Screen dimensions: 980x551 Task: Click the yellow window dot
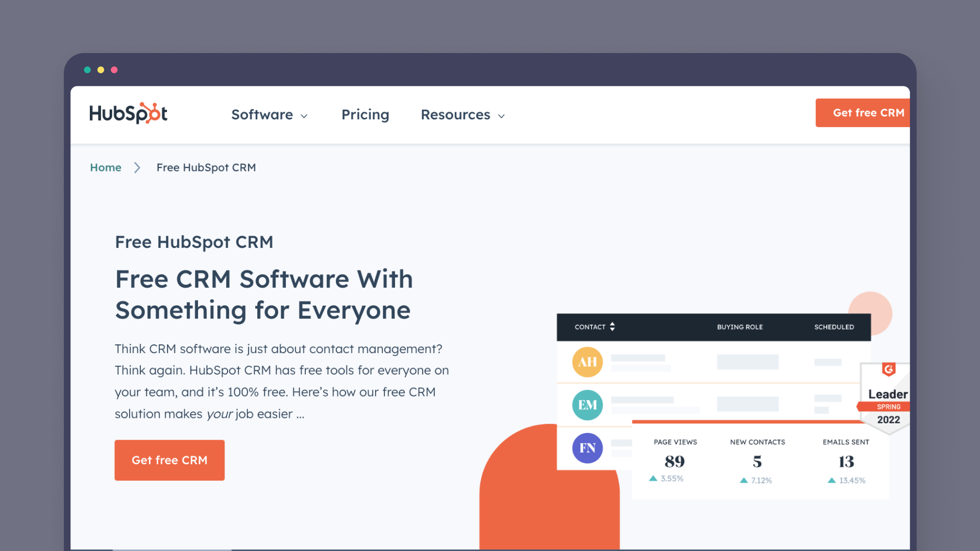(x=101, y=70)
